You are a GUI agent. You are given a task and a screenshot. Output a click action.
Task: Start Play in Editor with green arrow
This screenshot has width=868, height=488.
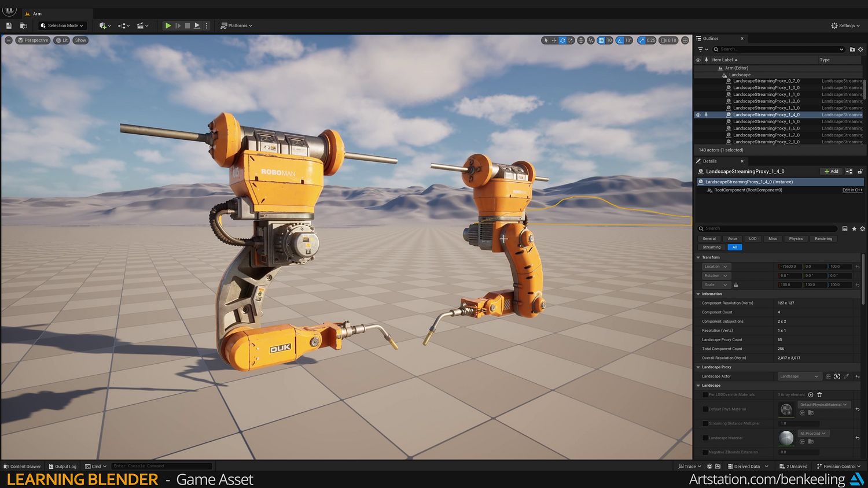168,25
